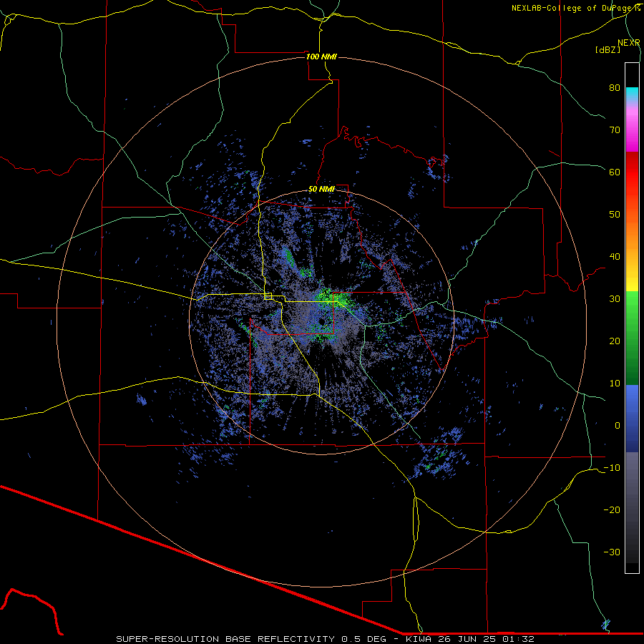The image size is (644, 644).
Task: Click the 50 NMI range ring label
Action: pyautogui.click(x=321, y=190)
